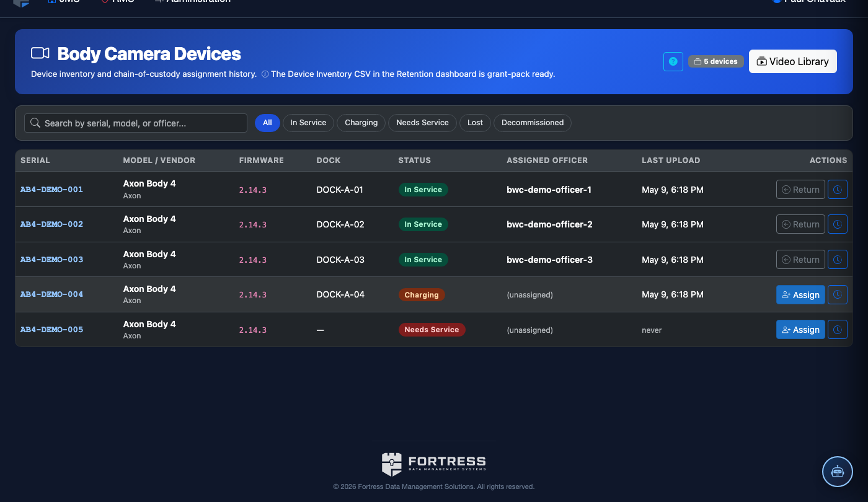Filter devices by In Service
Viewport: 868px width, 502px height.
click(x=308, y=123)
